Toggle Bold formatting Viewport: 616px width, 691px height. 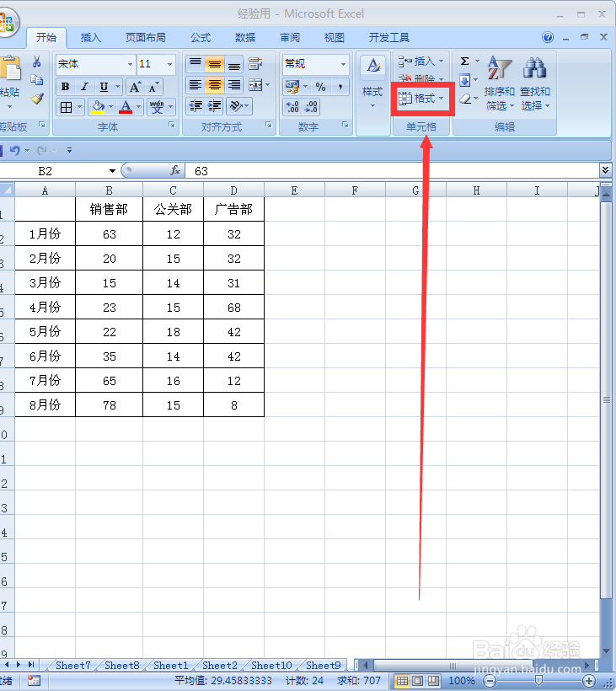65,86
